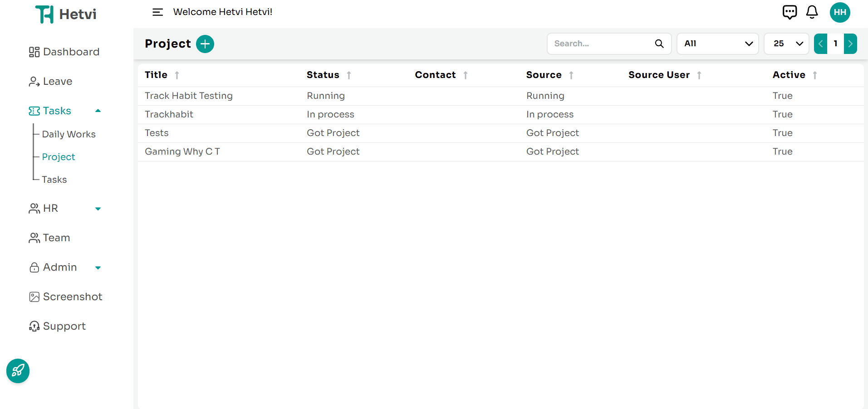The image size is (868, 409).
Task: Open the HH user avatar menu
Action: 840,12
